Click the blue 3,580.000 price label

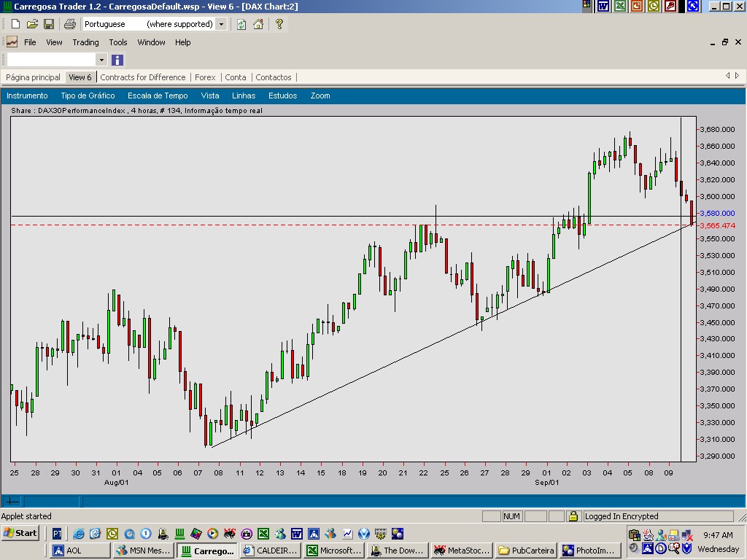point(718,214)
